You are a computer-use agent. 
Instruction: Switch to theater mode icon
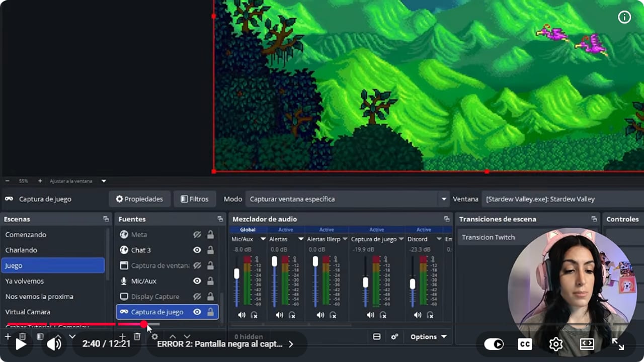click(x=587, y=344)
